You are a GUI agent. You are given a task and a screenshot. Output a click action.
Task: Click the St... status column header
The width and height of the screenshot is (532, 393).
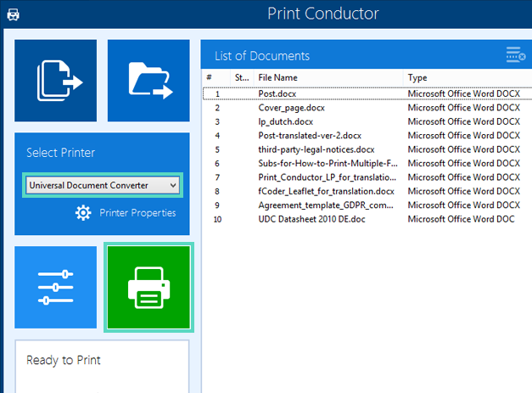pos(242,78)
